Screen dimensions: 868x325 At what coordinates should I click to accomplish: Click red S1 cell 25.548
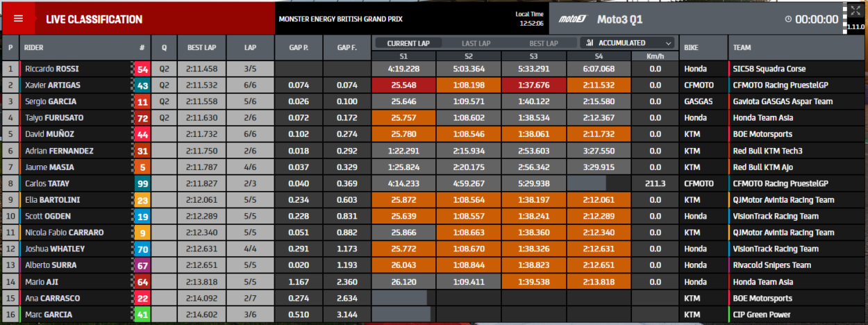tap(404, 85)
